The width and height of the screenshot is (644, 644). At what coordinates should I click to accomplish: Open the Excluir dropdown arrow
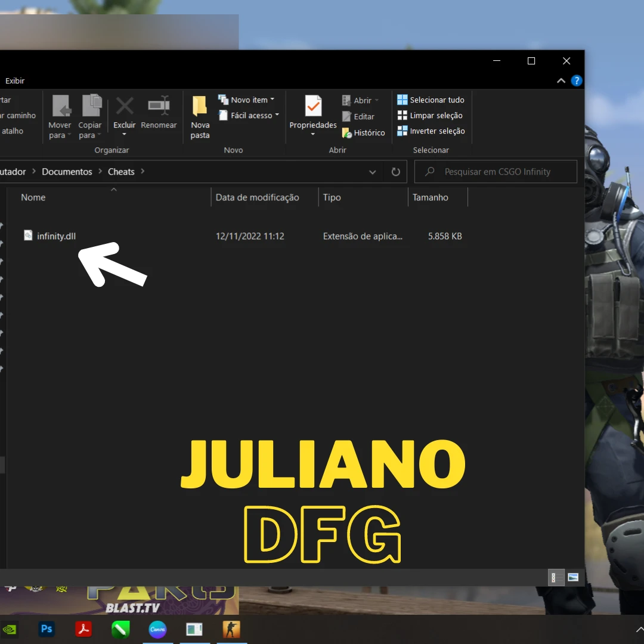click(125, 134)
